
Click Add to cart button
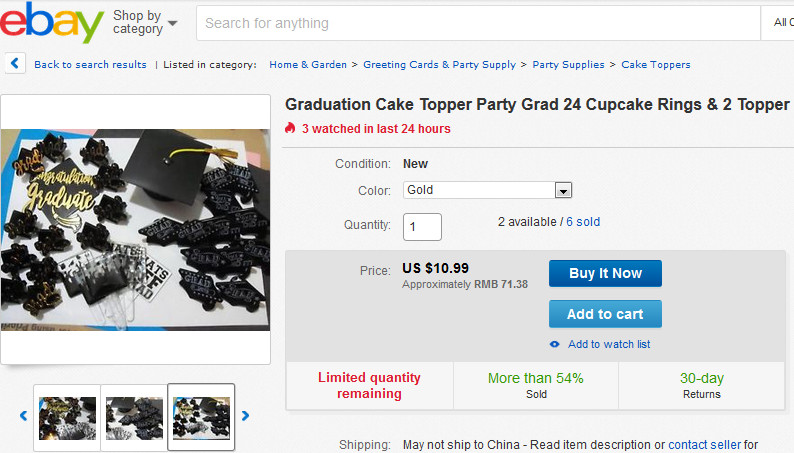605,314
